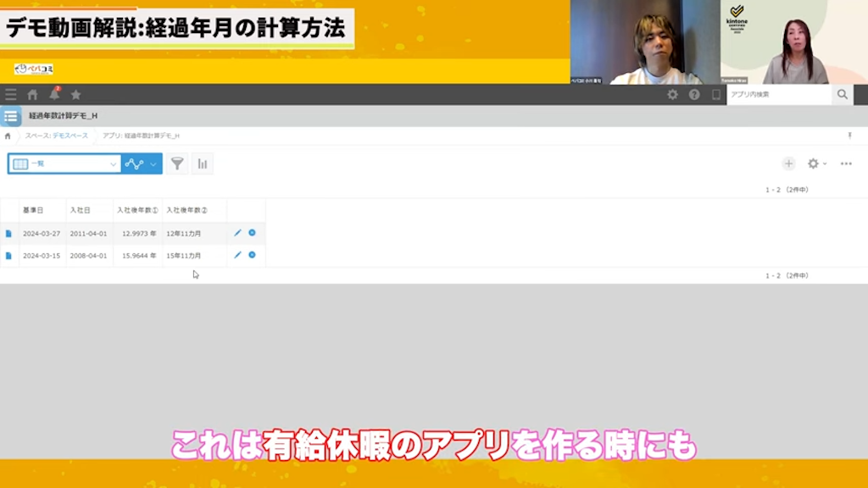868x488 pixels.
Task: Open bookmarks star icon
Action: [75, 95]
